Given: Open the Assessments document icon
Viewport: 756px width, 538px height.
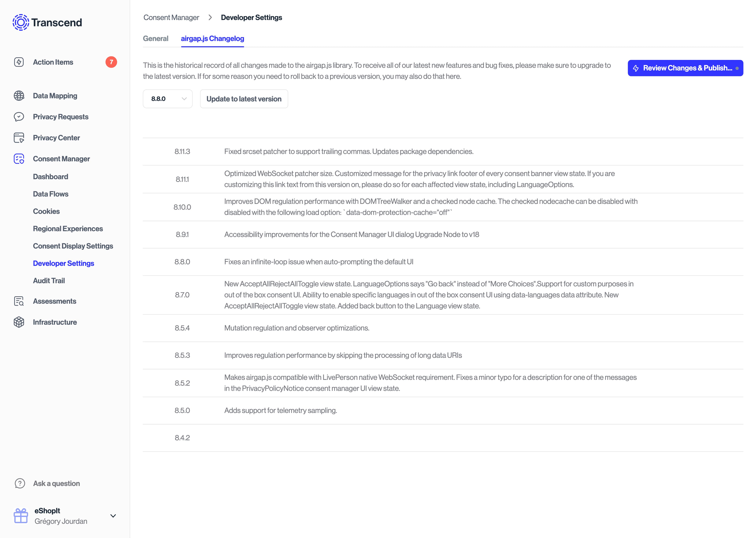Looking at the screenshot, I should pos(19,301).
